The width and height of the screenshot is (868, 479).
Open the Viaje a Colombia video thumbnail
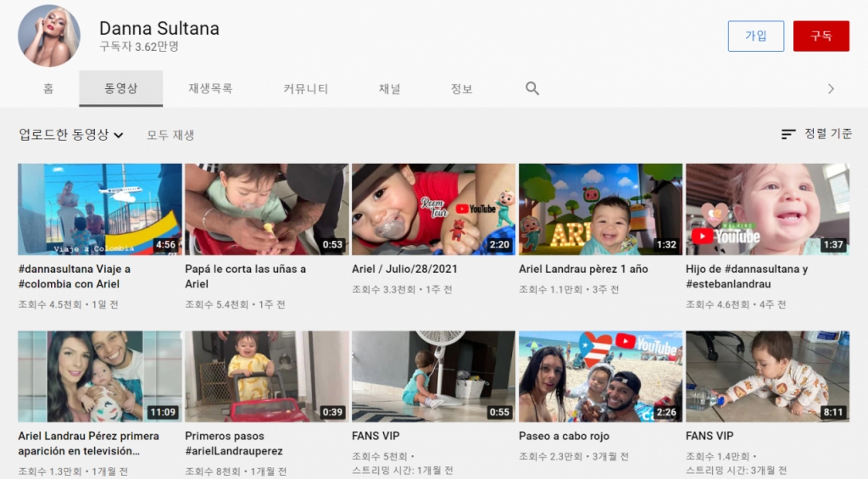click(x=100, y=209)
